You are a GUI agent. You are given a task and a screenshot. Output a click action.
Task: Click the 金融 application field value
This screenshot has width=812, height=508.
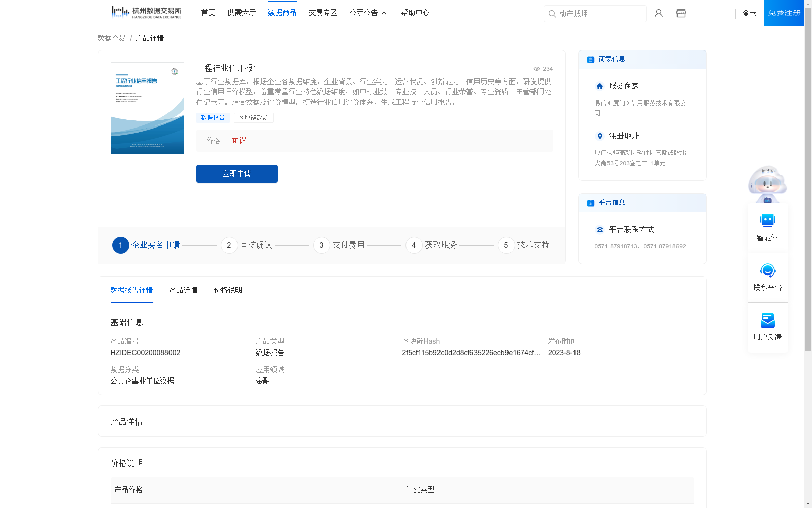pos(263,381)
